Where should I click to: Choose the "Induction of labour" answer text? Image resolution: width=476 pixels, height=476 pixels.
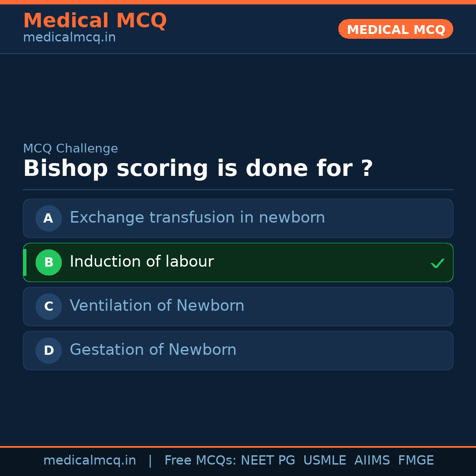(141, 262)
